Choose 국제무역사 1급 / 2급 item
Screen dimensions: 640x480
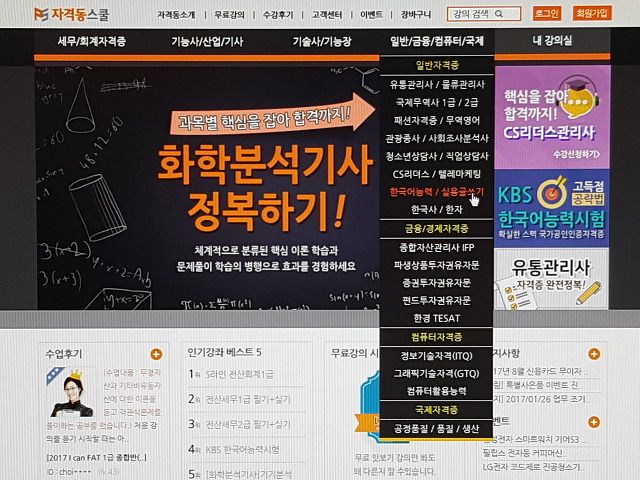tap(437, 102)
